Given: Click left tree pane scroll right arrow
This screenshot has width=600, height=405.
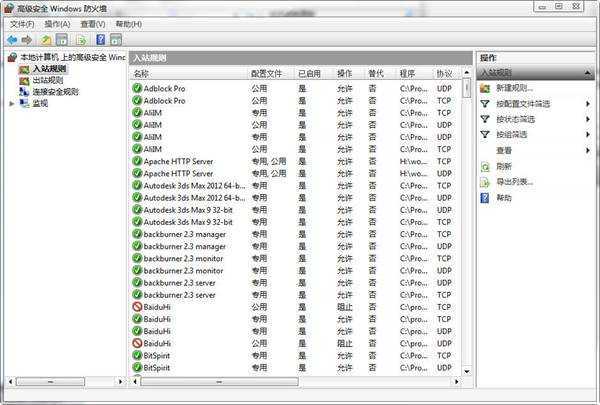Looking at the screenshot, I should 120,381.
